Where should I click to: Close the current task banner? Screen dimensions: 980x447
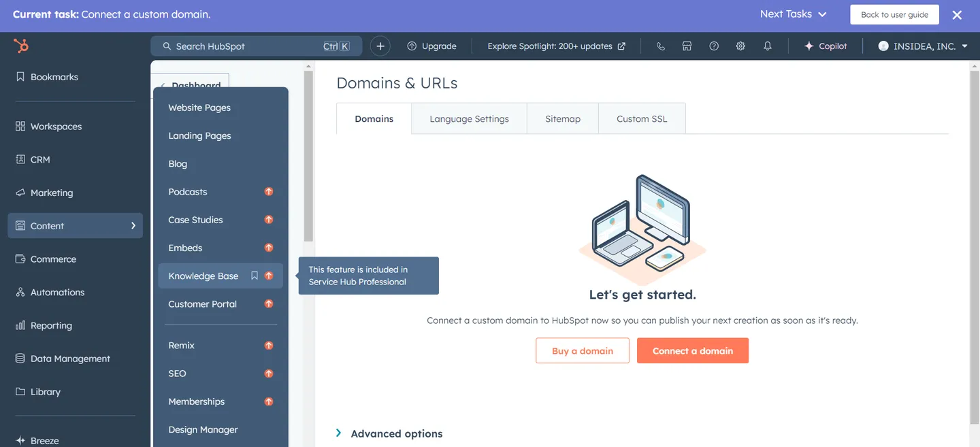[957, 14]
